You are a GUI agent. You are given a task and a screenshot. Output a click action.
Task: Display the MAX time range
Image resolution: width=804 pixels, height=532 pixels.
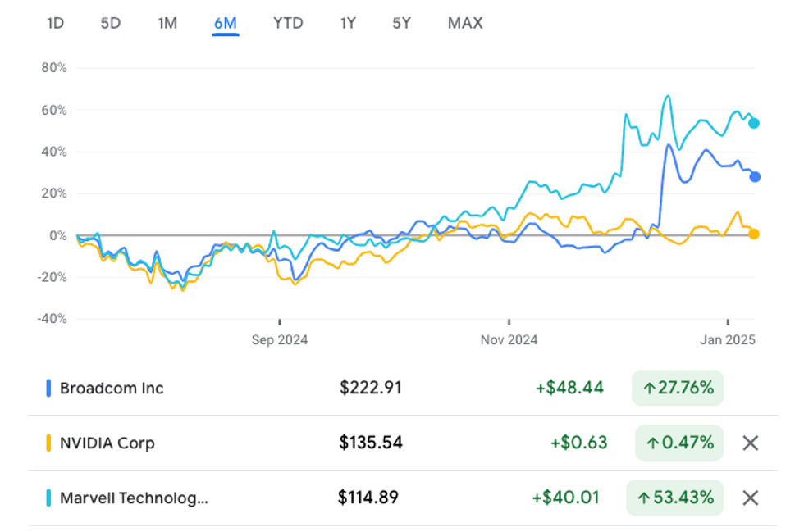(x=465, y=23)
